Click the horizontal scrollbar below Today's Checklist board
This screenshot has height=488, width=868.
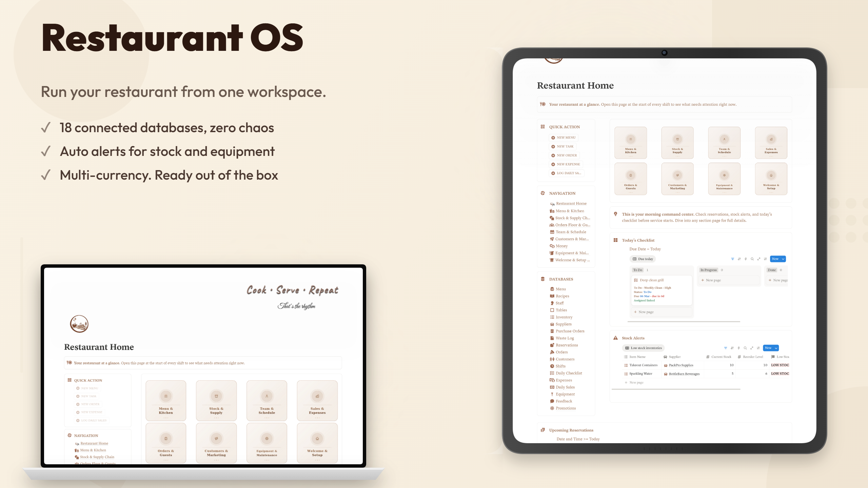684,321
